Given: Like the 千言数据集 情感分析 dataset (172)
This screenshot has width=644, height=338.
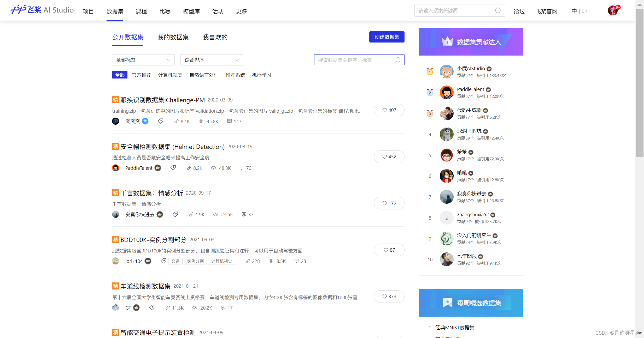Looking at the screenshot, I should point(389,203).
